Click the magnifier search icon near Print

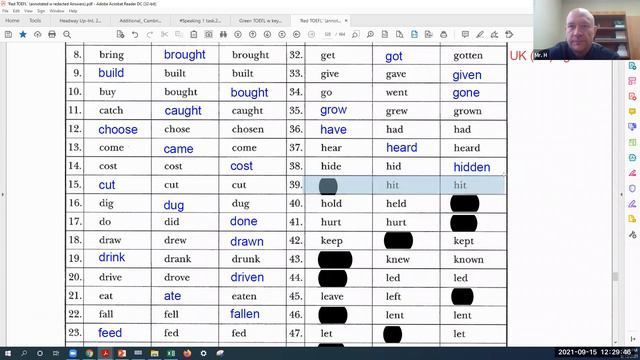(x=67, y=35)
